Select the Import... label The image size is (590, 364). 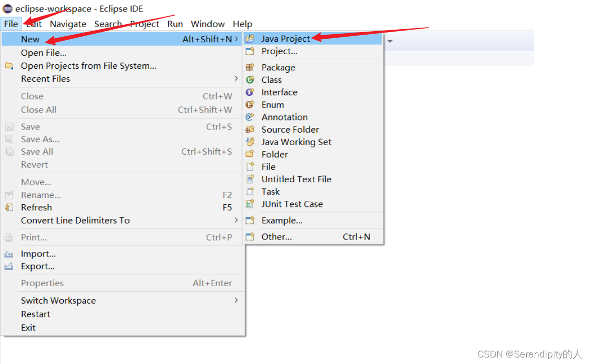(x=38, y=254)
